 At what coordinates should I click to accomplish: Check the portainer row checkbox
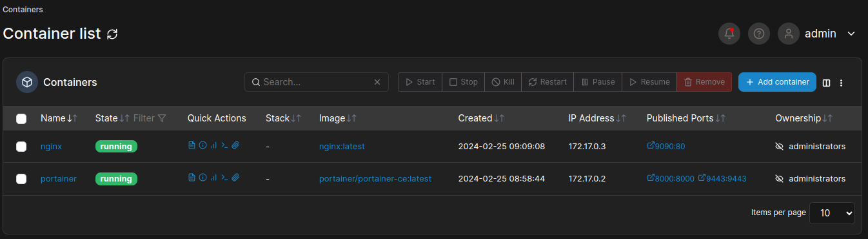pyautogui.click(x=21, y=179)
